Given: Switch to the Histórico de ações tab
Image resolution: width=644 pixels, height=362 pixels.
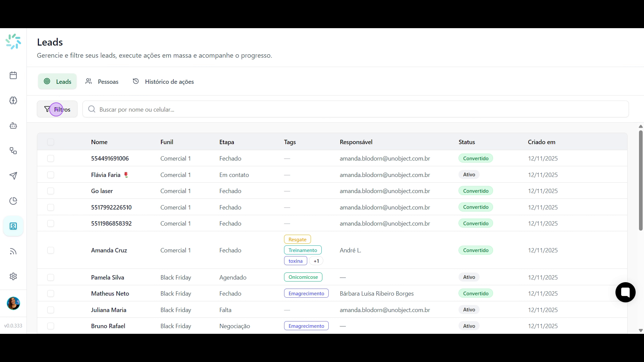Looking at the screenshot, I should click(163, 81).
